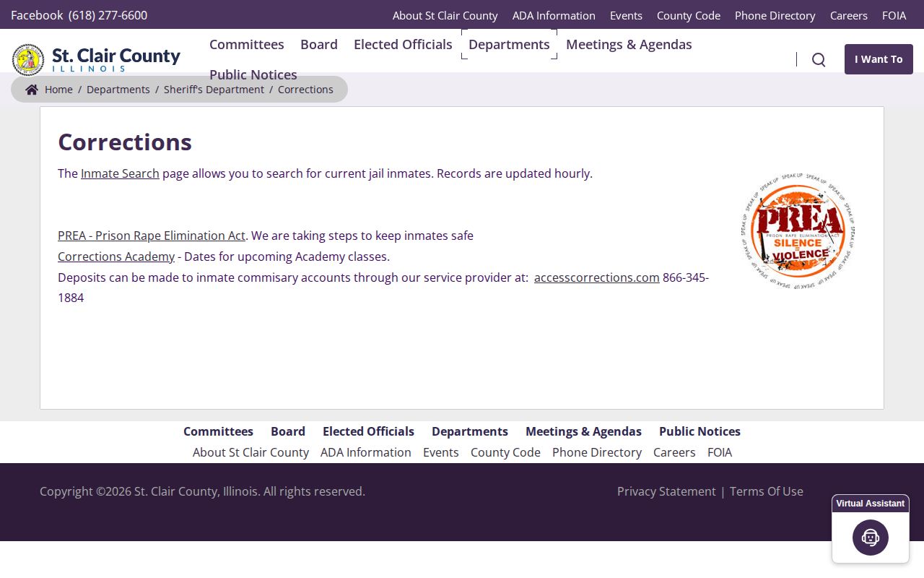Open Departments in the footer navigation
Image resolution: width=924 pixels, height=578 pixels.
coord(470,431)
